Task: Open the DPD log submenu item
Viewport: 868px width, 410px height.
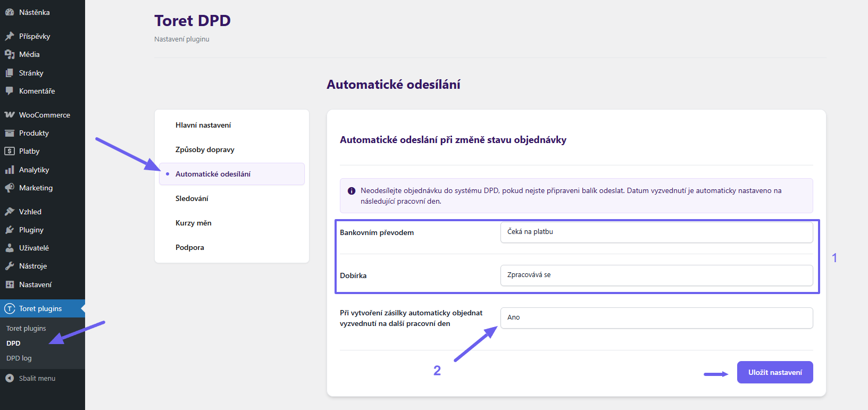Action: click(x=19, y=358)
